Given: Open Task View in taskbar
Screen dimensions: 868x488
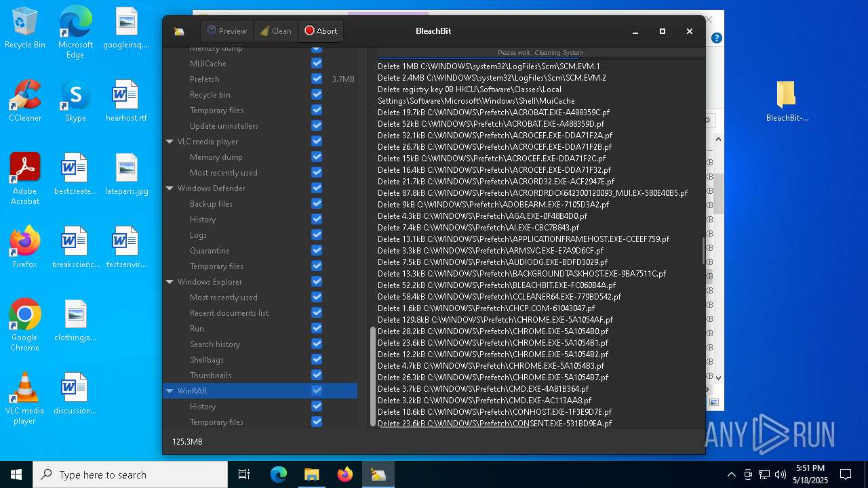Looking at the screenshot, I should click(244, 474).
